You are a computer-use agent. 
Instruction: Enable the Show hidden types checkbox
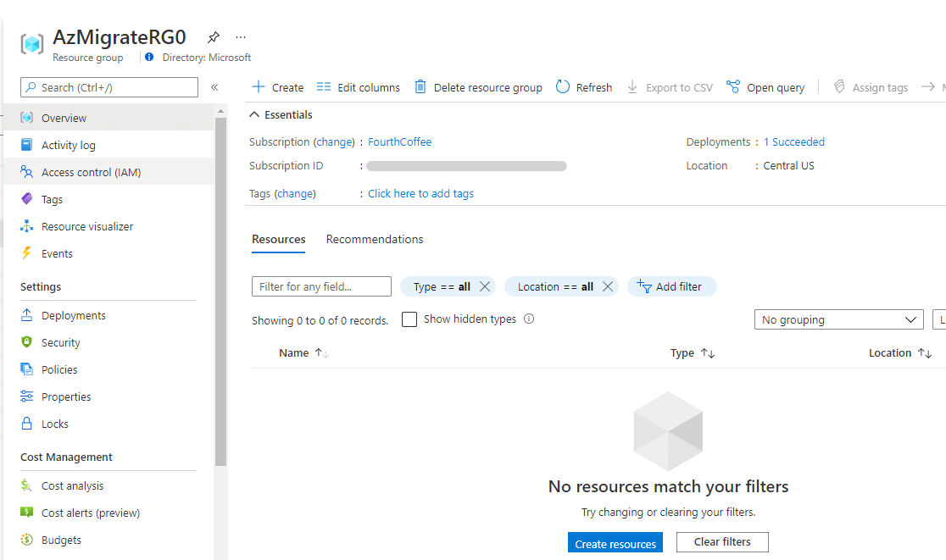409,319
